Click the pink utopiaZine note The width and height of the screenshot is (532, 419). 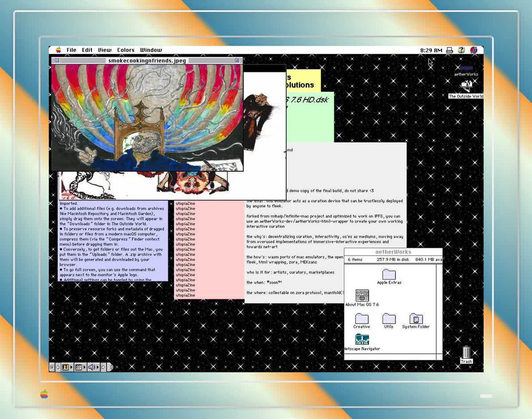(x=209, y=249)
